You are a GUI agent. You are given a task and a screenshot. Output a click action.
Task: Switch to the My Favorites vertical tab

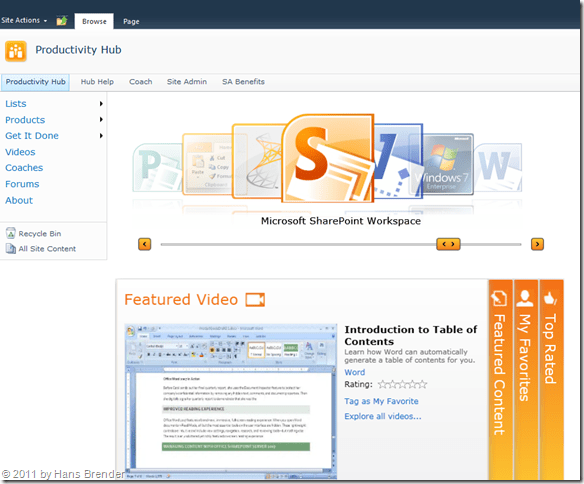tap(525, 379)
